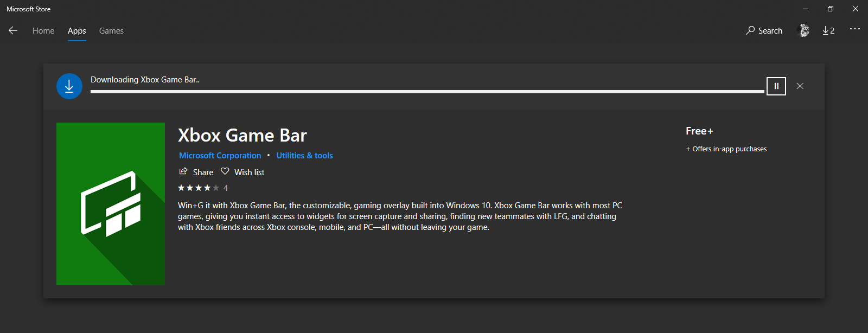Viewport: 868px width, 333px height.
Task: Pause the Xbox Game Bar download
Action: click(776, 86)
